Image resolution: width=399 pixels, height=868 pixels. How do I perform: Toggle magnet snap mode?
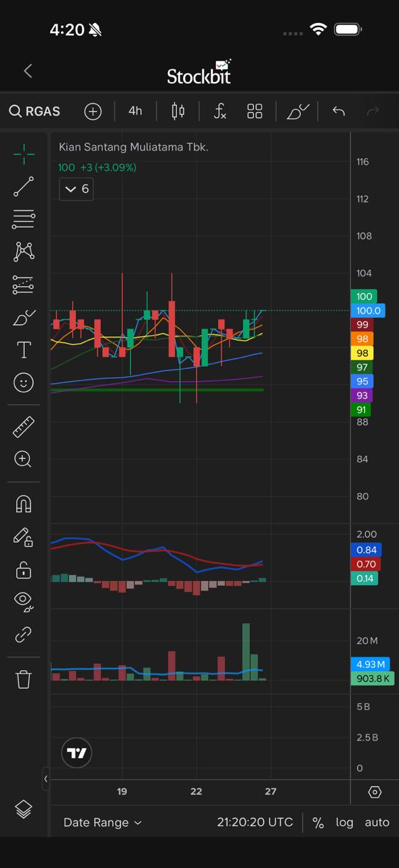24,505
